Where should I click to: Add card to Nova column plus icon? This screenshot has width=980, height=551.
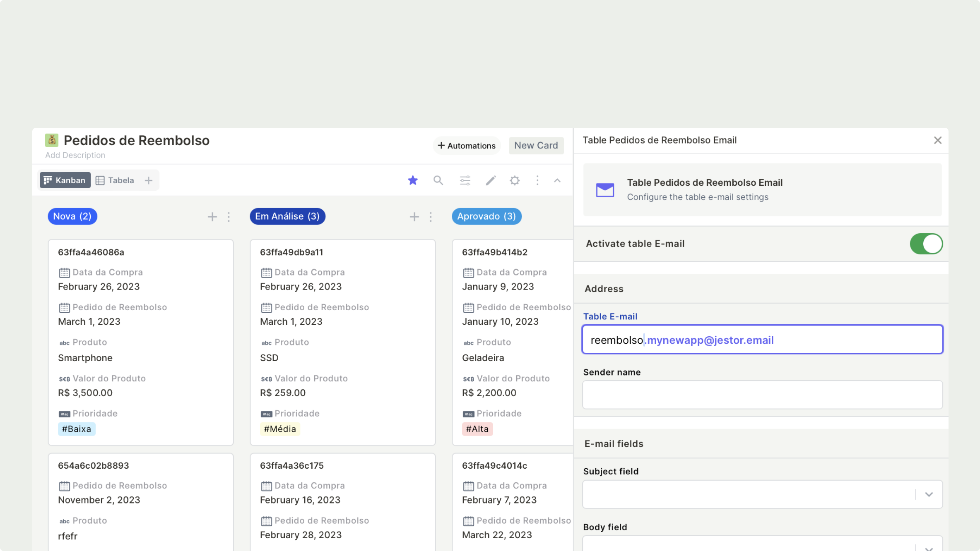click(212, 217)
